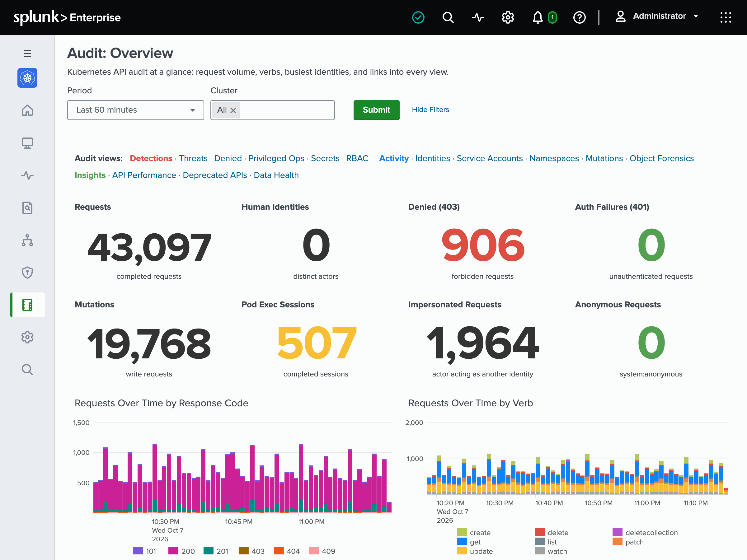The width and height of the screenshot is (747, 560).
Task: Open the Threats audit view
Action: (x=193, y=158)
